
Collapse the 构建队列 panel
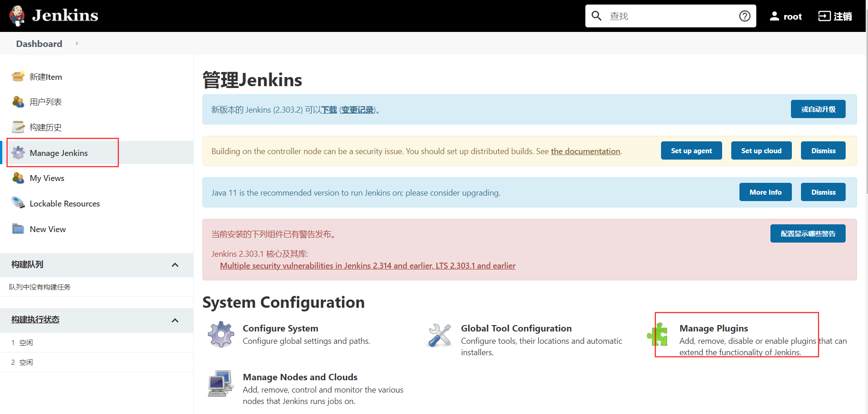point(175,265)
